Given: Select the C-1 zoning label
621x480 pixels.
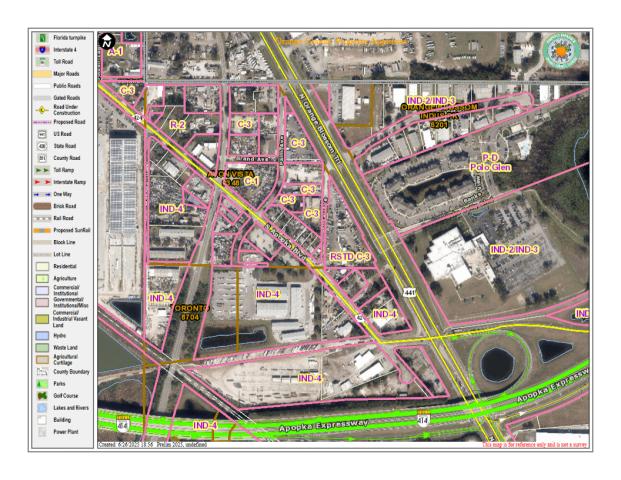Looking at the screenshot, I should point(251,181).
